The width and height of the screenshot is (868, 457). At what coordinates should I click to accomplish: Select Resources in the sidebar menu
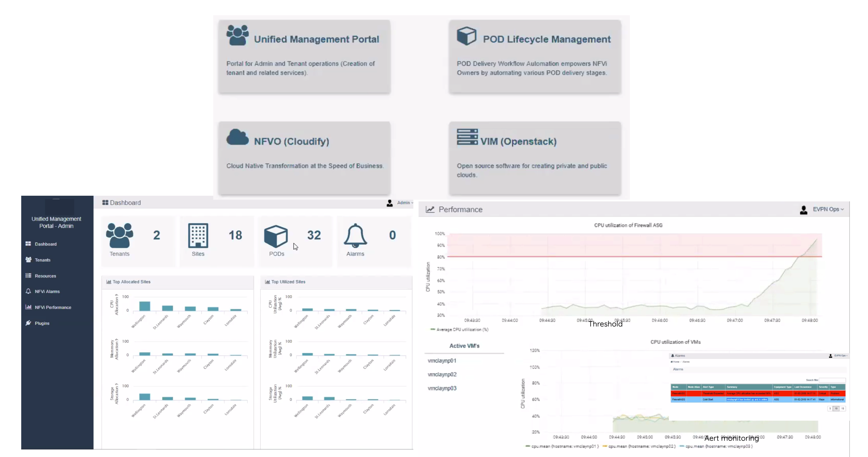coord(45,276)
